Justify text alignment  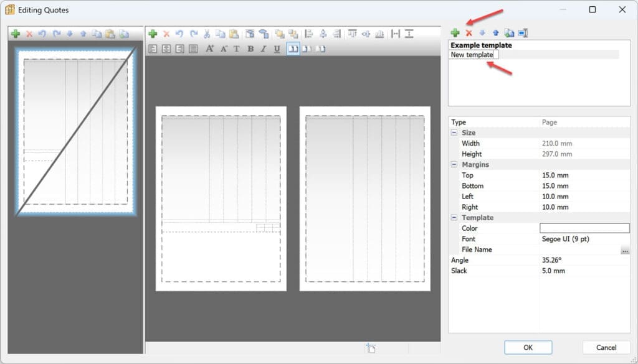coord(193,49)
